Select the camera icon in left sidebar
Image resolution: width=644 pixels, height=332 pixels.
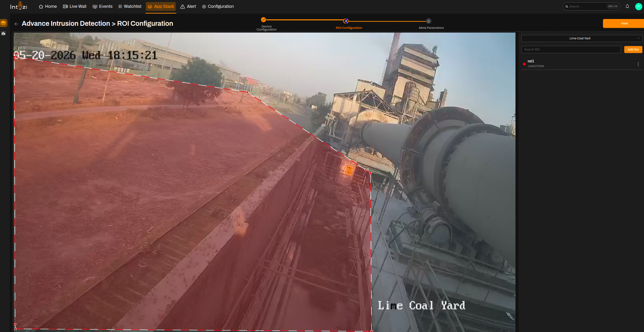[3, 33]
